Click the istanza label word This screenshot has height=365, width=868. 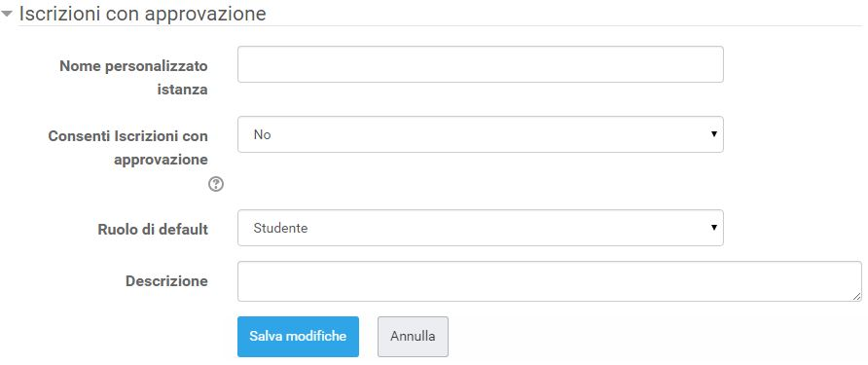pyautogui.click(x=182, y=90)
